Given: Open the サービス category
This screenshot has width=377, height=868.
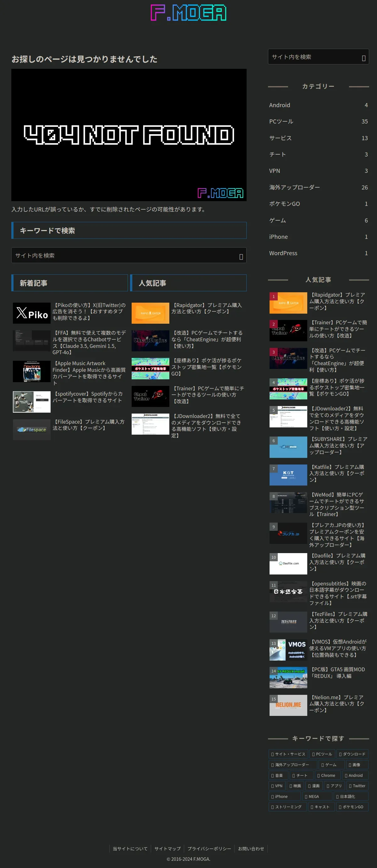Looking at the screenshot, I should (x=318, y=138).
